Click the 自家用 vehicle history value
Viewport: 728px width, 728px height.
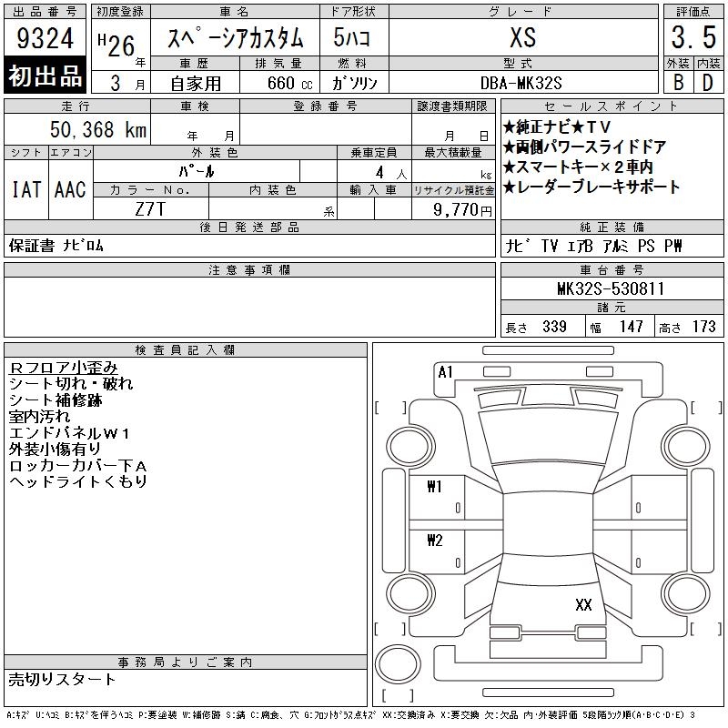point(196,84)
